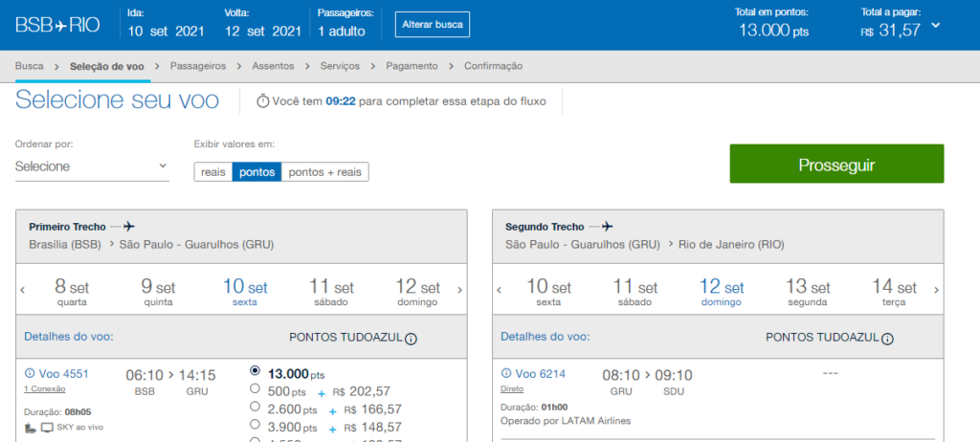Open info icon next to Voo 4551
The image size is (980, 442).
[x=30, y=374]
